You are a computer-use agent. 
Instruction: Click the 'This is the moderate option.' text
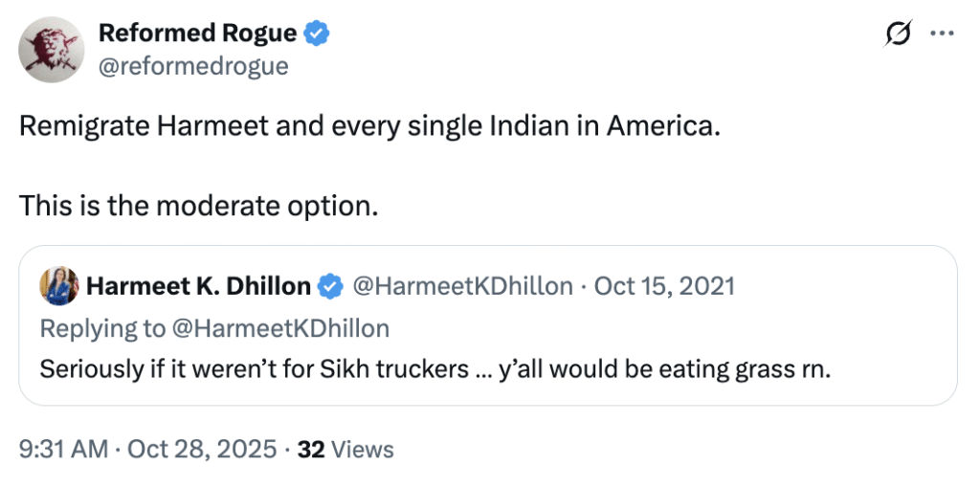pos(198,205)
